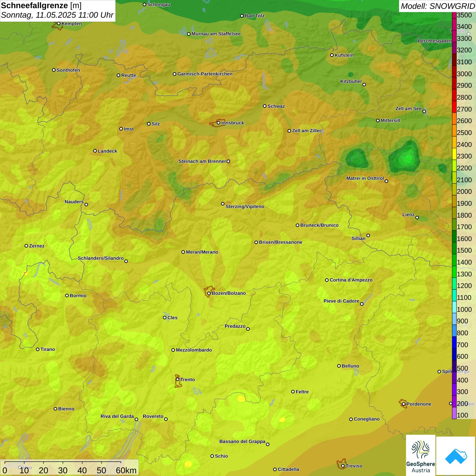Click the Treviso city marker dot
The height and width of the screenshot is (476, 476).
(x=343, y=466)
